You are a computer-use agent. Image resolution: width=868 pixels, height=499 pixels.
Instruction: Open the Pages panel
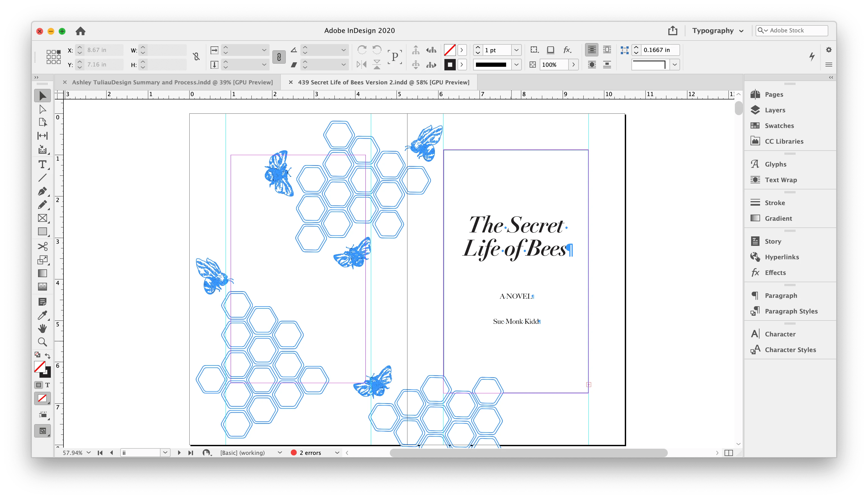point(774,94)
